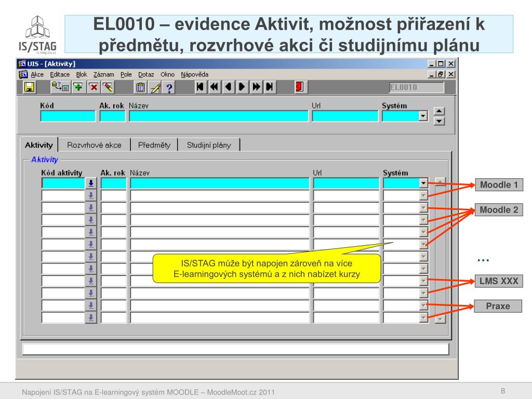Click the top filter Url field
Viewport: 532px width, 399px height.
click(x=345, y=116)
